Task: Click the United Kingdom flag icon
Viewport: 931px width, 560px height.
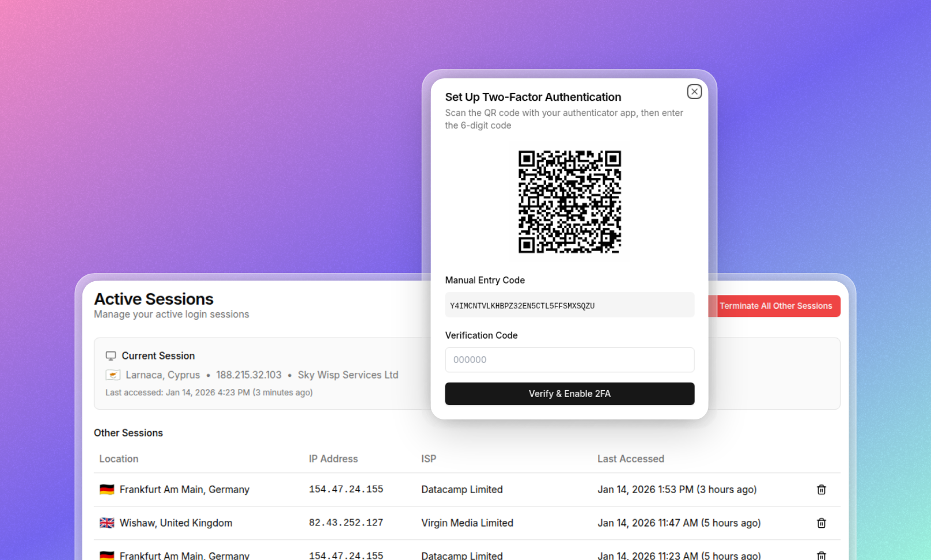Action: pos(107,523)
